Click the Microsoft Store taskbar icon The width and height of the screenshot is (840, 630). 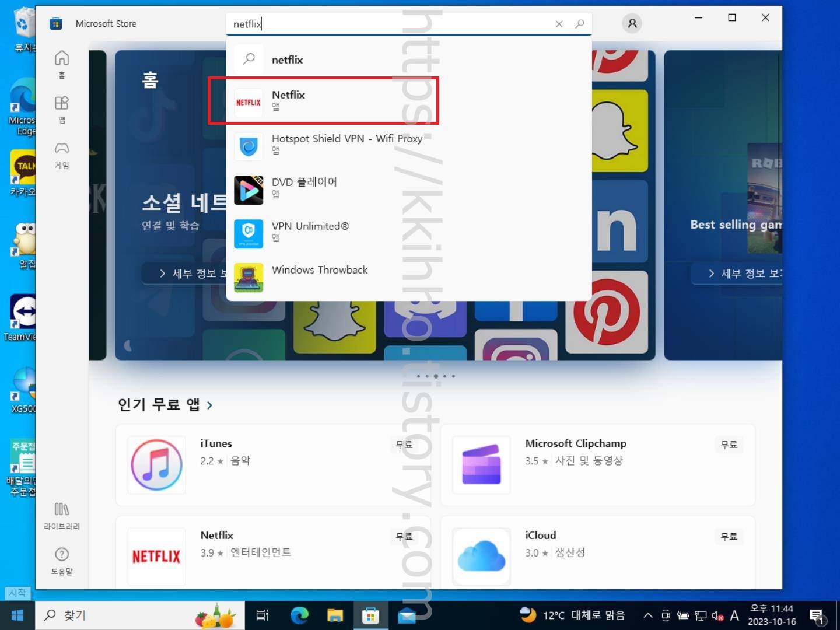click(370, 615)
